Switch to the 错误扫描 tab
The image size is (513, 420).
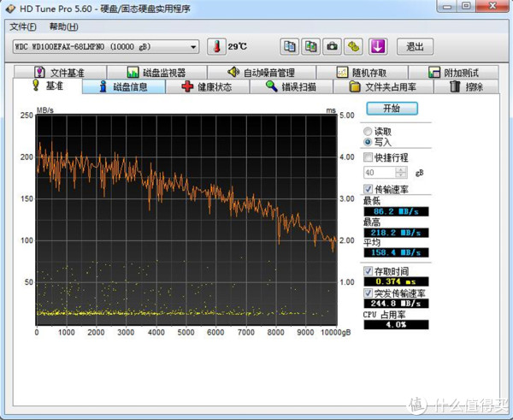pos(292,86)
